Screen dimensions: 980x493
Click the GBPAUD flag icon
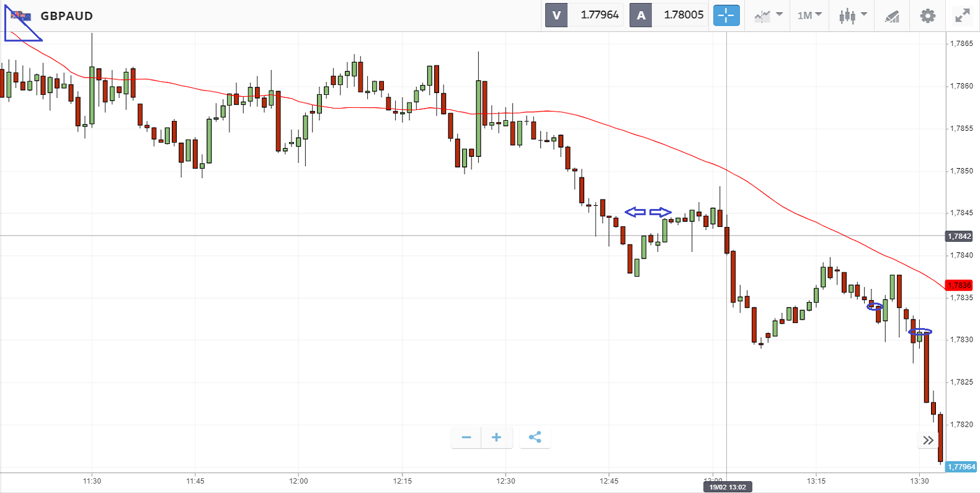tap(20, 16)
